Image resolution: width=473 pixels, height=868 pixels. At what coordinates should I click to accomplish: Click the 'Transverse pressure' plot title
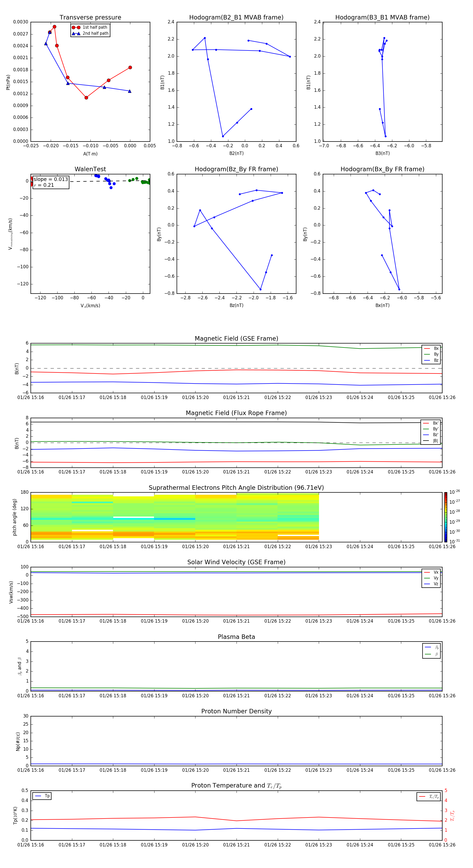click(90, 18)
